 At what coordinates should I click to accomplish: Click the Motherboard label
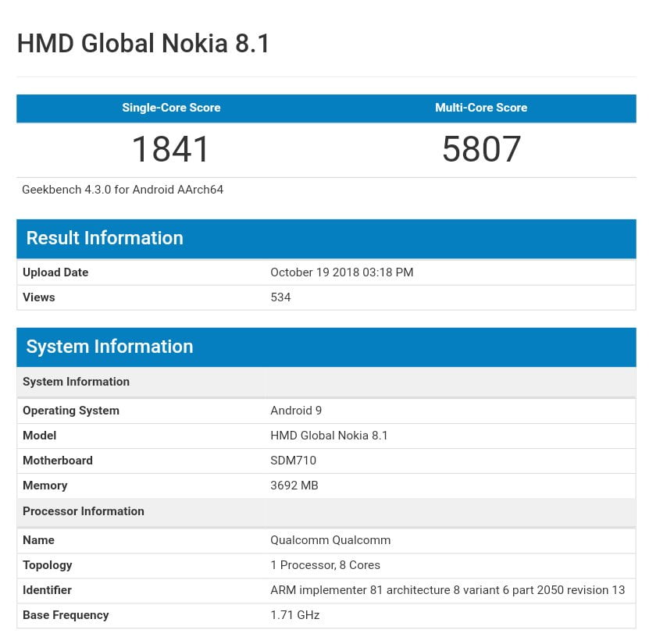[58, 461]
